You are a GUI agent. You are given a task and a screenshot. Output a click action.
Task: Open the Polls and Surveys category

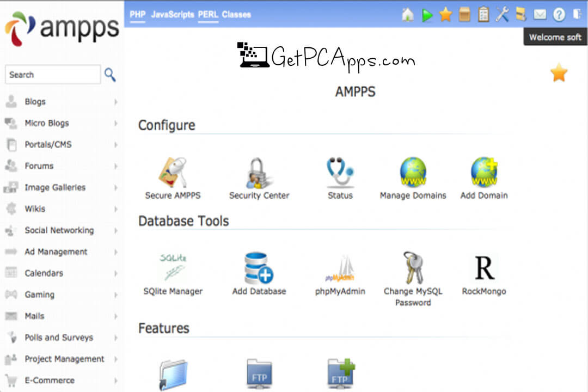pos(59,337)
